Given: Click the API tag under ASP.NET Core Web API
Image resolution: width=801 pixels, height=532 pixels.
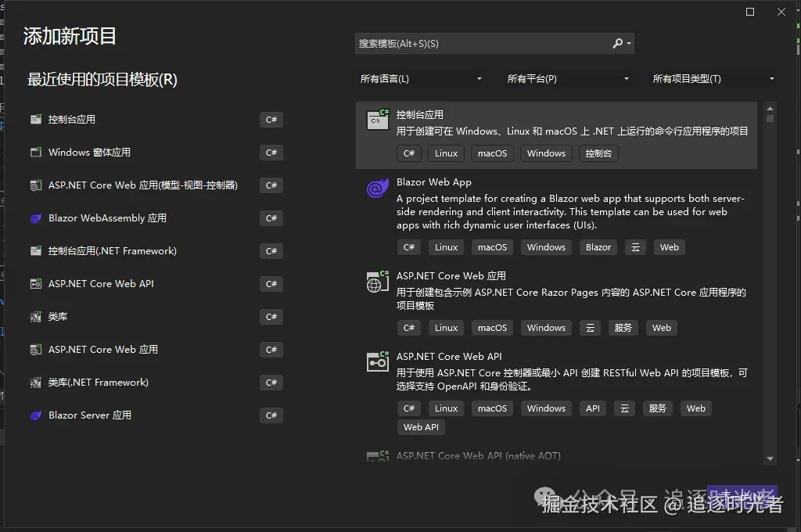Looking at the screenshot, I should [x=593, y=408].
